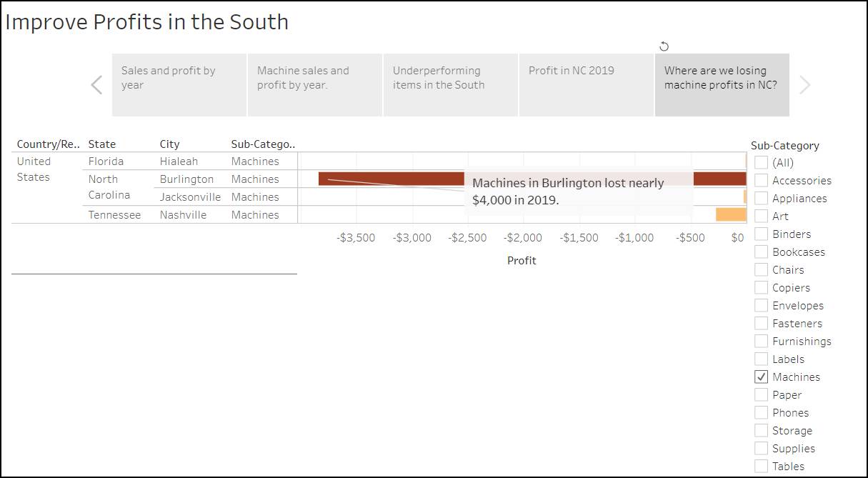Check the Copiers filter
The height and width of the screenshot is (478, 868).
(x=762, y=287)
